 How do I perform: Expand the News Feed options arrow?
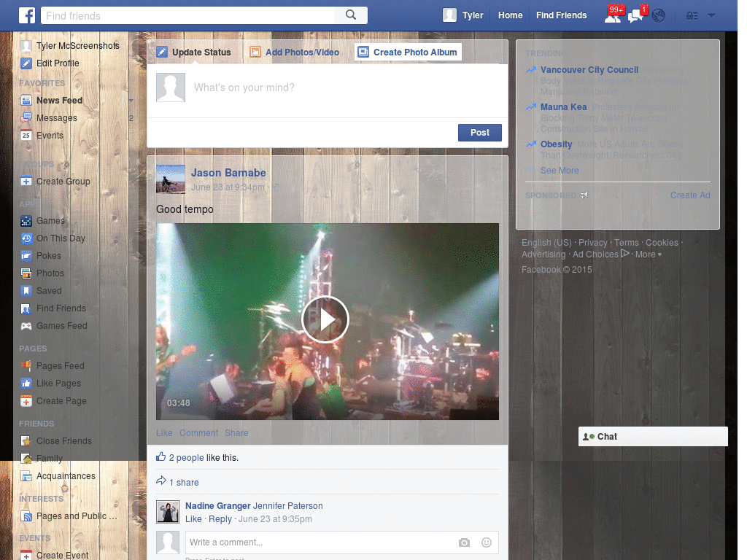(131, 101)
